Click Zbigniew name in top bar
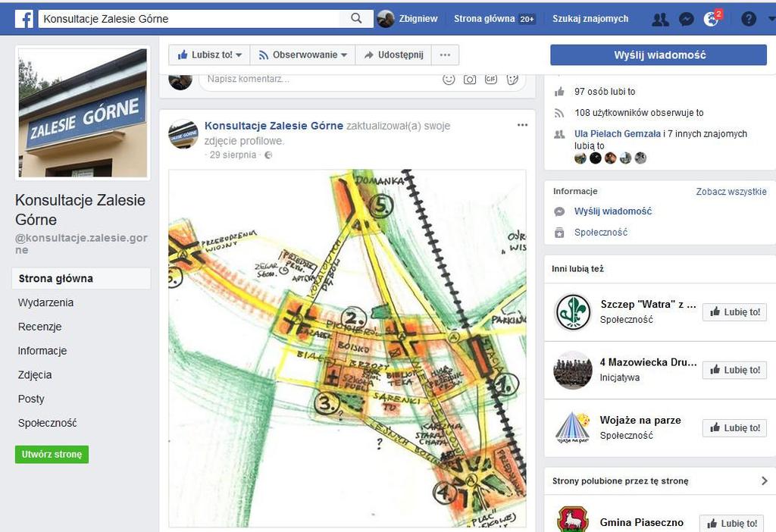This screenshot has height=532, width=776. pyautogui.click(x=418, y=19)
